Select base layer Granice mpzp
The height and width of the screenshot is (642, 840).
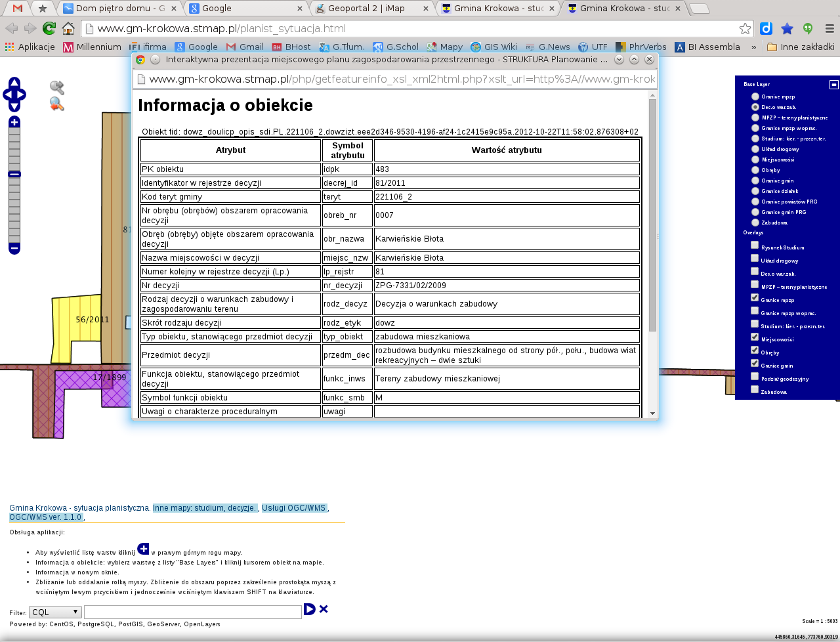click(755, 96)
